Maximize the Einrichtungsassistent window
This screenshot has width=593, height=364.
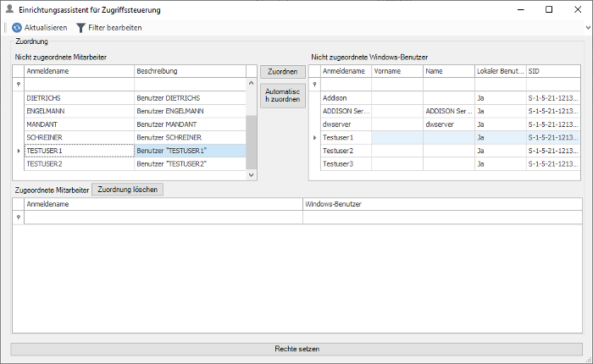[x=549, y=9]
